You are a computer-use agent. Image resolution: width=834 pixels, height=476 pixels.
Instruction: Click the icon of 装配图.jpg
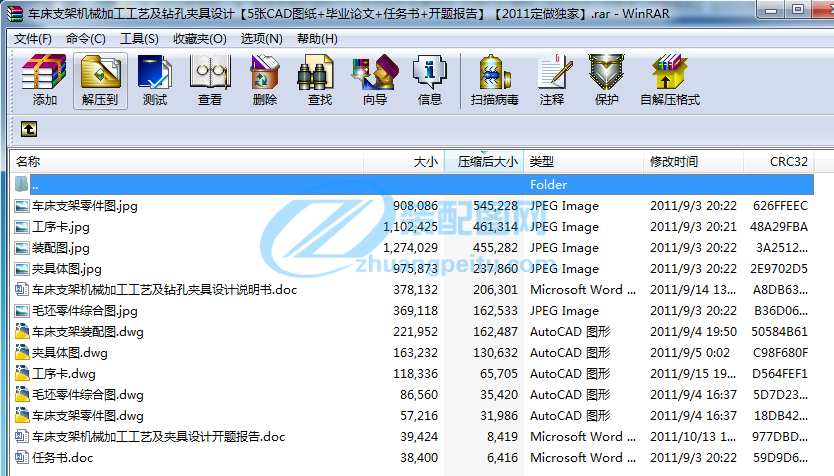click(22, 248)
